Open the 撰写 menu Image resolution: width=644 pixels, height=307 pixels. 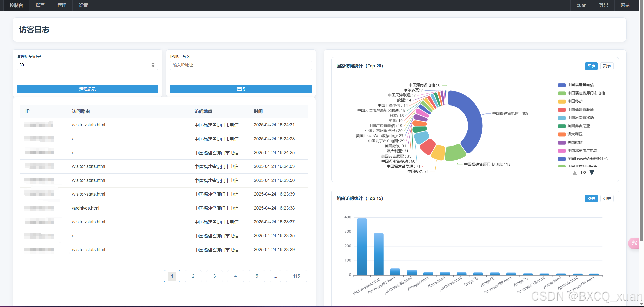click(x=40, y=5)
